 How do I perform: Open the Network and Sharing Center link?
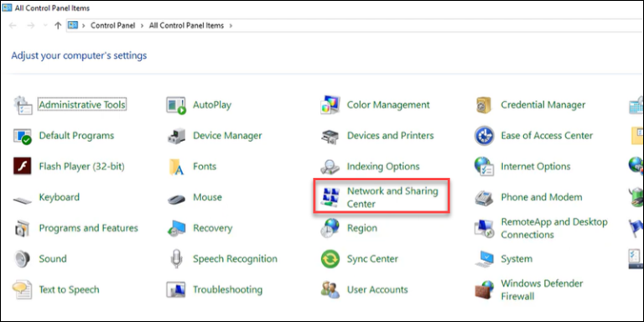tap(392, 197)
